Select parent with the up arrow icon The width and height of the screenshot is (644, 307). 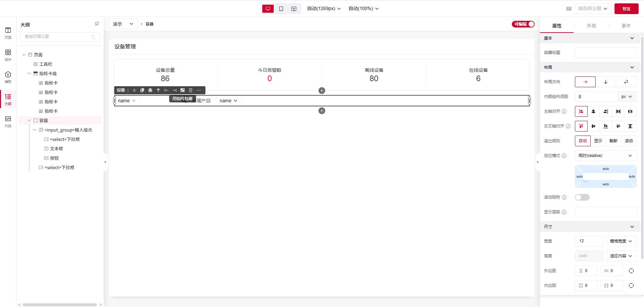(x=158, y=90)
